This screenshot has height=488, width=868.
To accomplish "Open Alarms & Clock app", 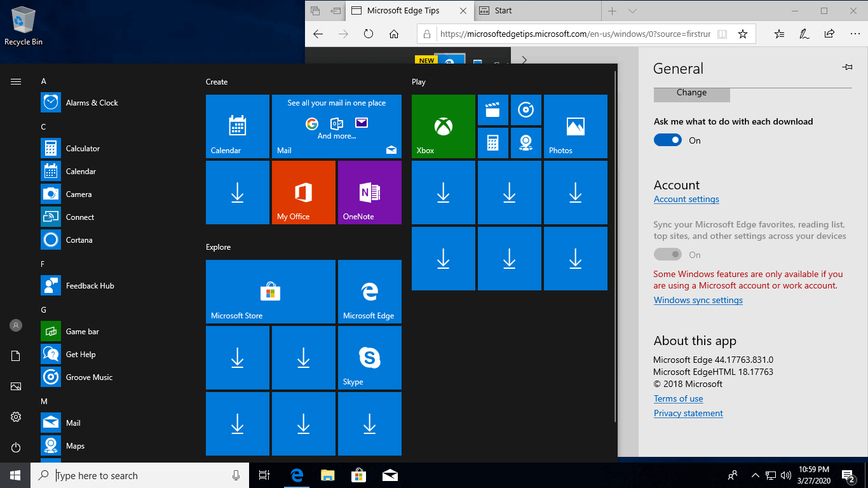I will coord(114,103).
